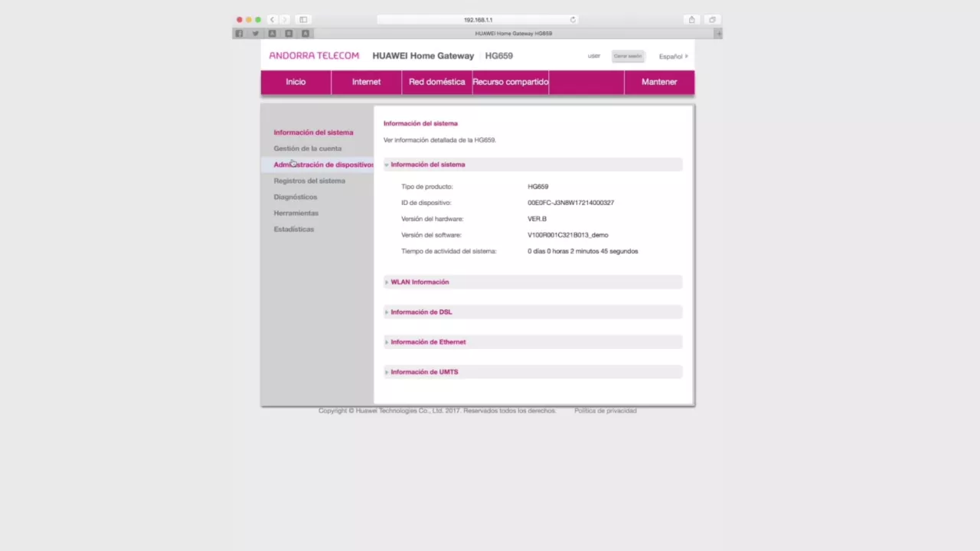
Task: Select Diagnósticos in the sidebar
Action: pos(295,197)
